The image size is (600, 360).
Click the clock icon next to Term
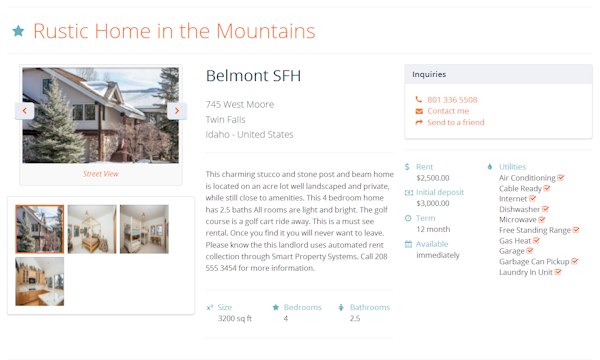click(x=408, y=218)
